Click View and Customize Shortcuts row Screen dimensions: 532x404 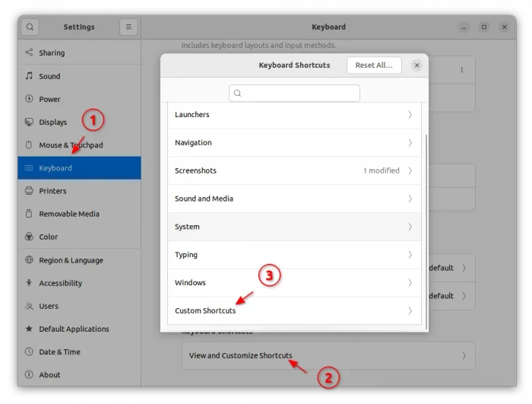click(x=328, y=355)
